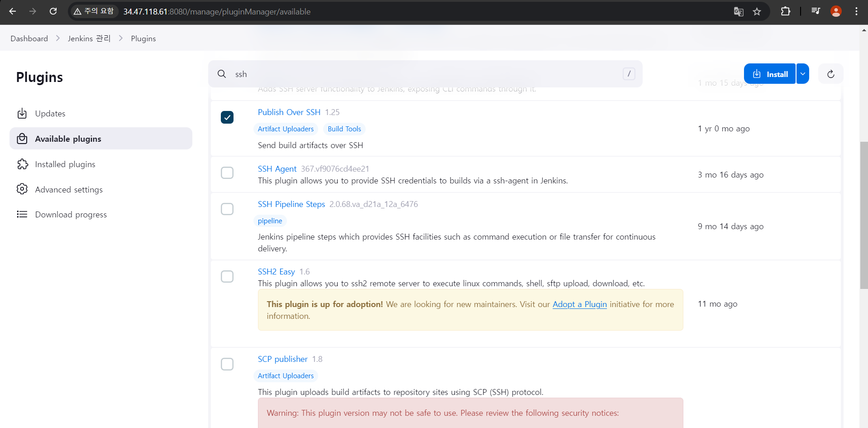
Task: Check the SSH Agent plugin checkbox
Action: pos(227,173)
